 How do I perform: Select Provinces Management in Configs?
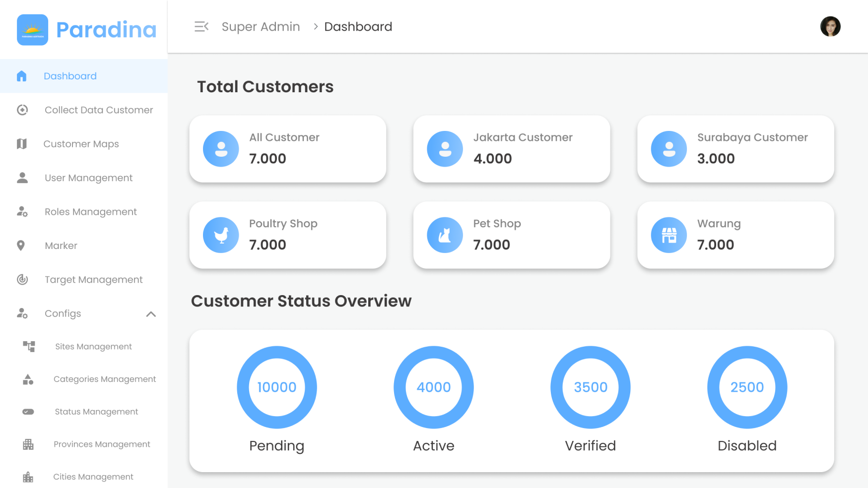point(102,444)
